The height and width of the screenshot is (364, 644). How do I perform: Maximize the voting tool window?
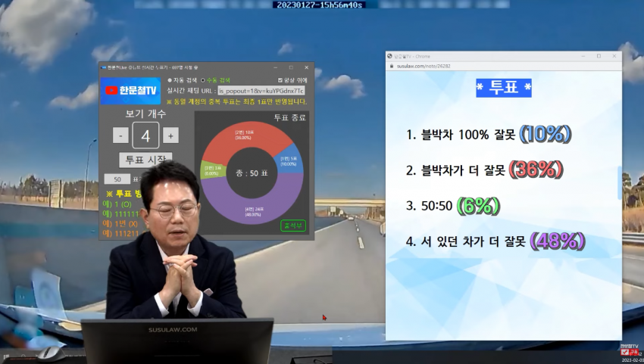291,67
